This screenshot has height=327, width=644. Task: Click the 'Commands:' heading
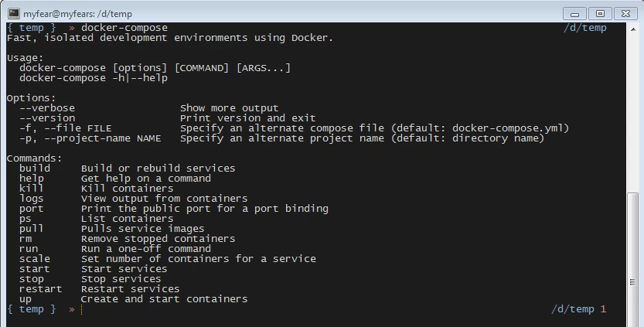pyautogui.click(x=35, y=158)
